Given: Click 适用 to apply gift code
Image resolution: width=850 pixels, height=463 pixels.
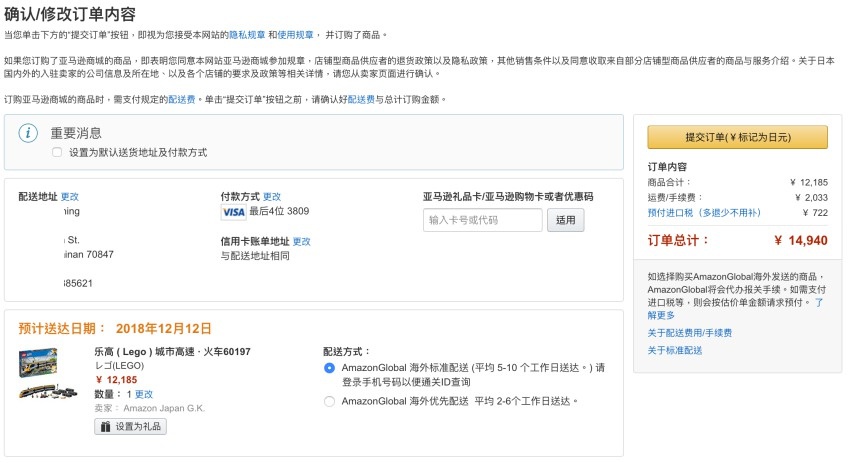Looking at the screenshot, I should click(x=566, y=220).
